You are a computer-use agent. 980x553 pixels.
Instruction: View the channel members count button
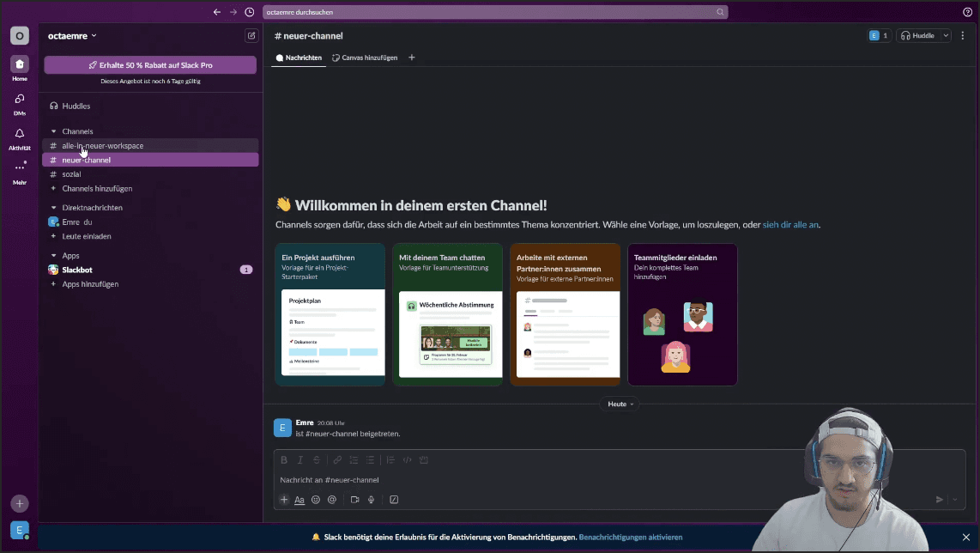click(880, 36)
